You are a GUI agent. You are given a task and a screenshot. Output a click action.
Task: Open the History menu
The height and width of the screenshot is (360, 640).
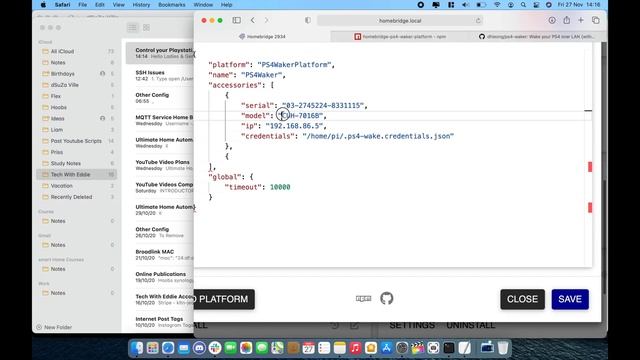coord(141,5)
